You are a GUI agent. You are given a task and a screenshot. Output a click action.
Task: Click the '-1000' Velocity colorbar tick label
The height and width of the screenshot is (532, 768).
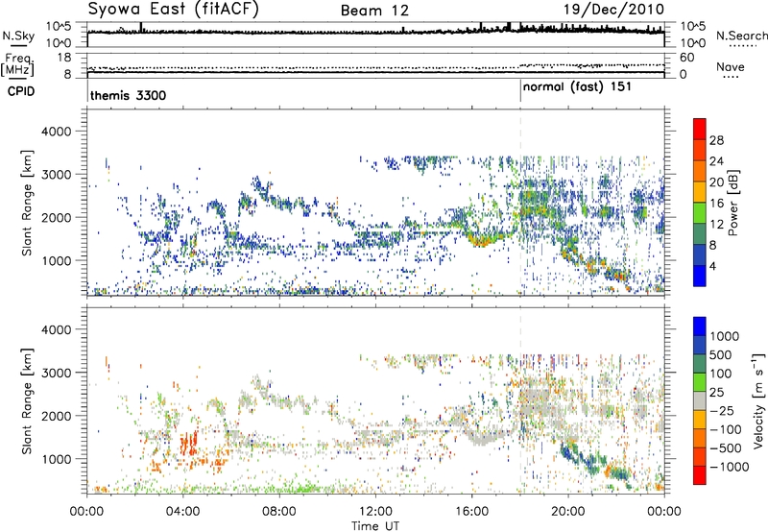[729, 467]
